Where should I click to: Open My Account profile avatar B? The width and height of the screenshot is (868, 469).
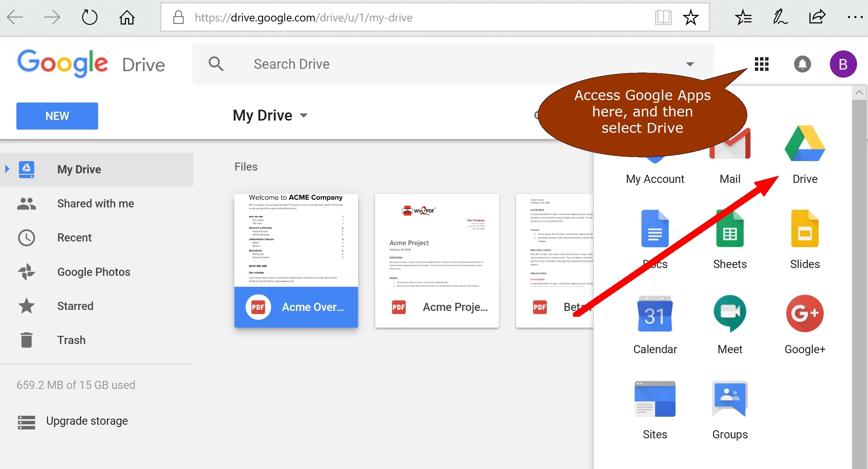[x=843, y=64]
